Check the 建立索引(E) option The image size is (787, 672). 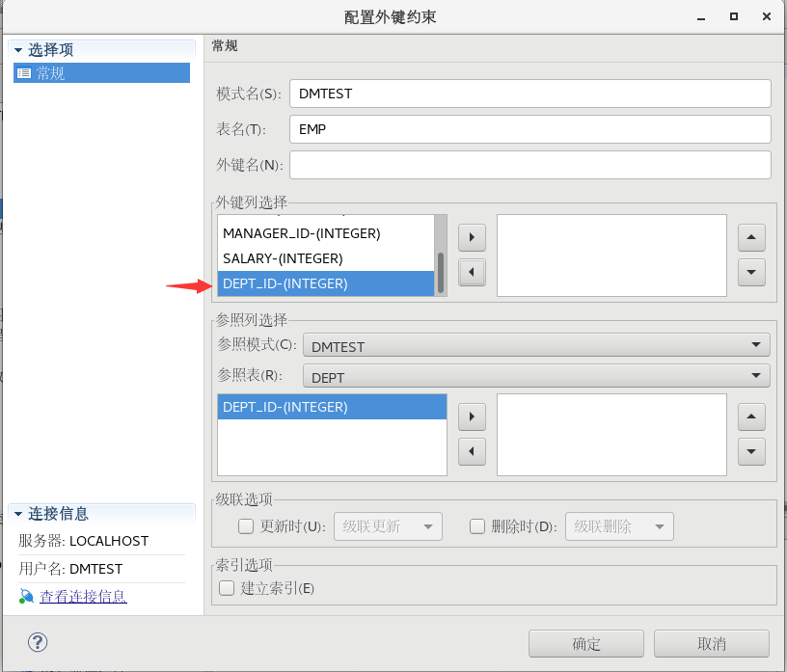coord(227,588)
